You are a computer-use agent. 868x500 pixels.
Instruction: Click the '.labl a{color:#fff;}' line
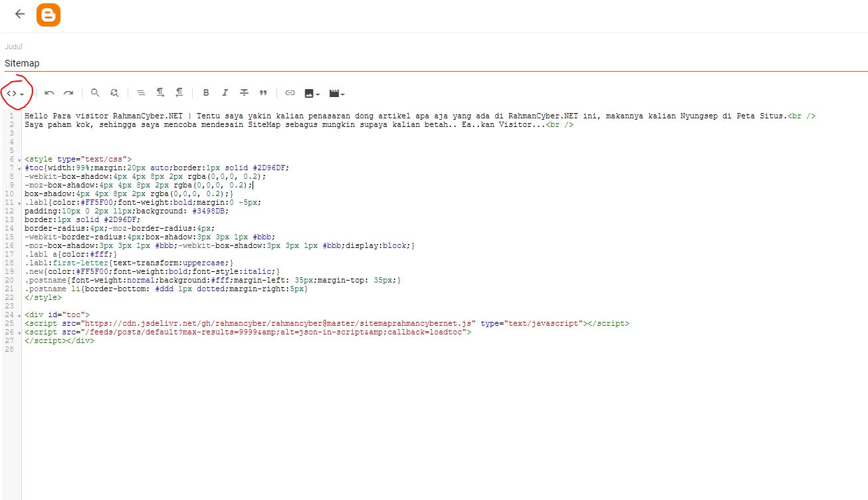click(x=70, y=255)
